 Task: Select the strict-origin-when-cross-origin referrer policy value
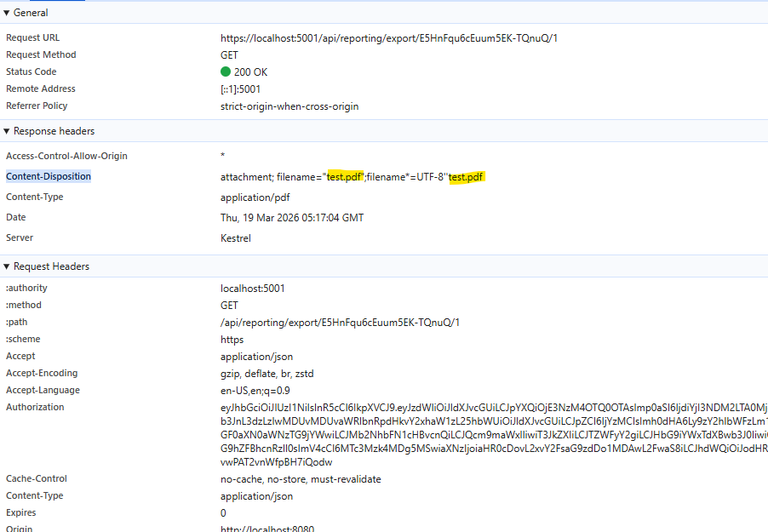(289, 106)
